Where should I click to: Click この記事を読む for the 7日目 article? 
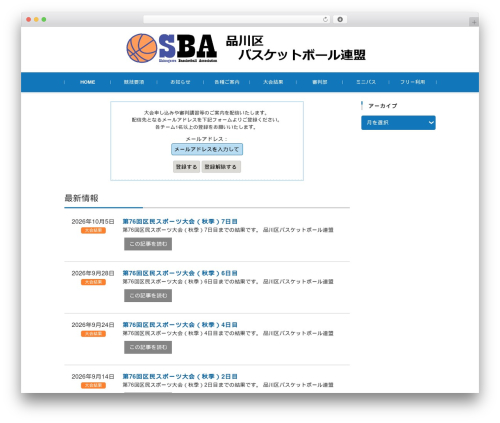click(148, 244)
